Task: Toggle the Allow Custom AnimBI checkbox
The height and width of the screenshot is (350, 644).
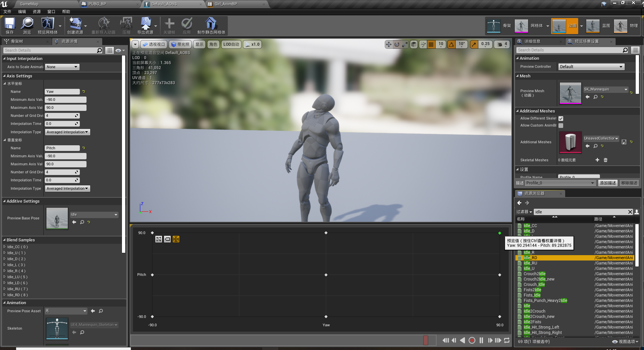Action: (x=560, y=125)
